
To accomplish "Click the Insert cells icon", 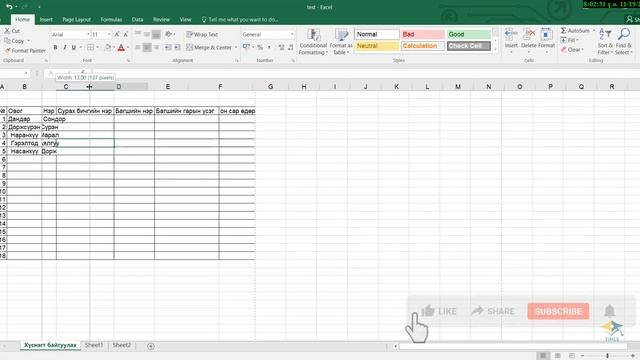I will tap(511, 35).
